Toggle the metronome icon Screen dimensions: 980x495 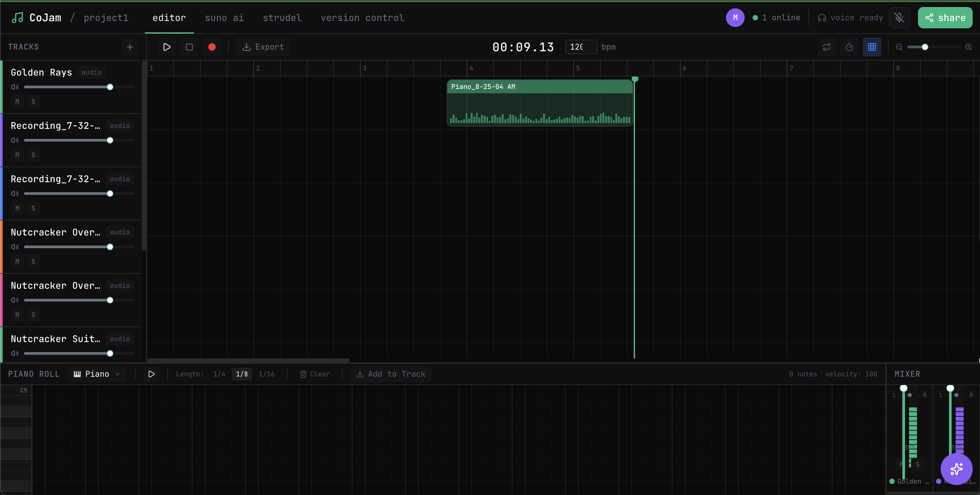[849, 47]
